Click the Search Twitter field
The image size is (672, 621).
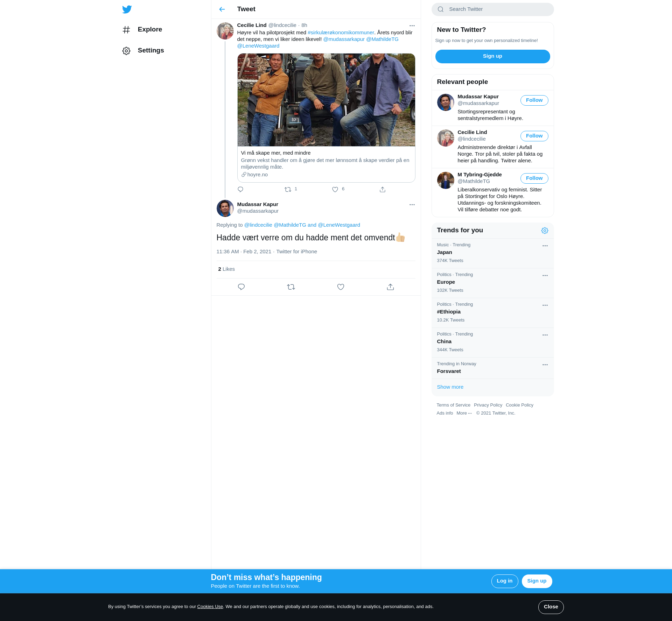pos(492,9)
